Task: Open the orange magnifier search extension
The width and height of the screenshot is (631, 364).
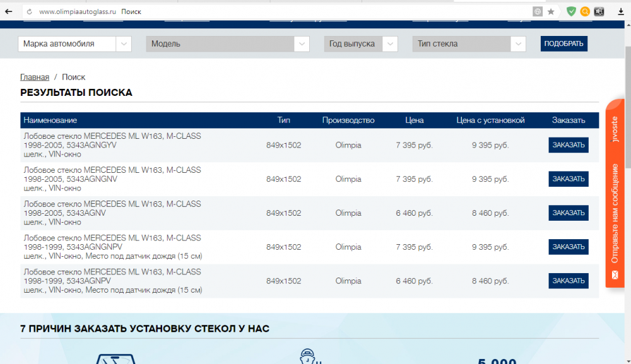Action: (x=585, y=11)
